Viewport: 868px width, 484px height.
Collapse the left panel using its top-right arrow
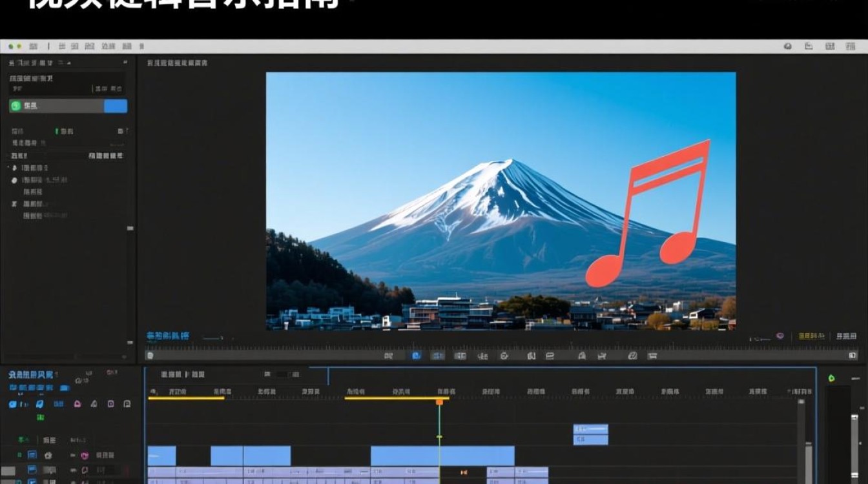[125, 63]
